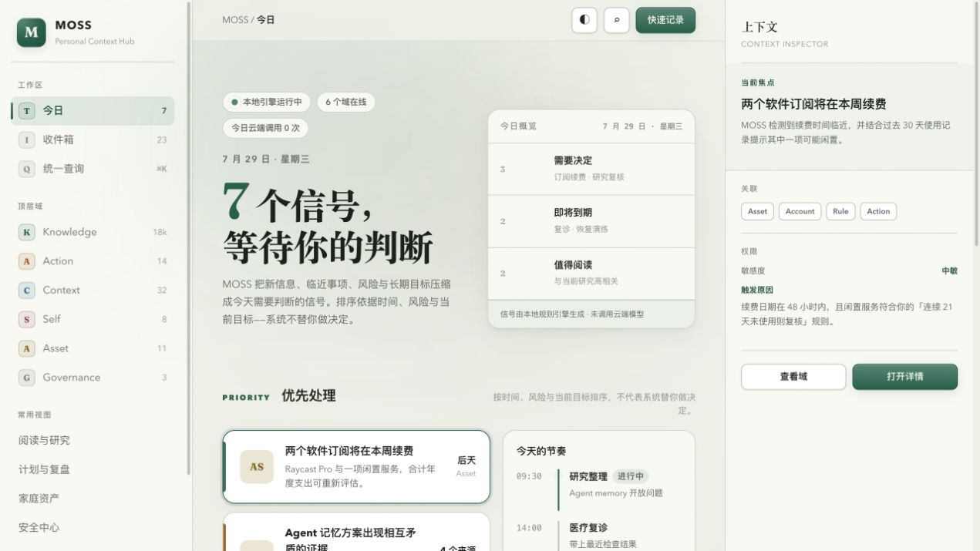Image resolution: width=980 pixels, height=551 pixels.
Task: Toggle the dark/light theme button
Action: pos(584,20)
